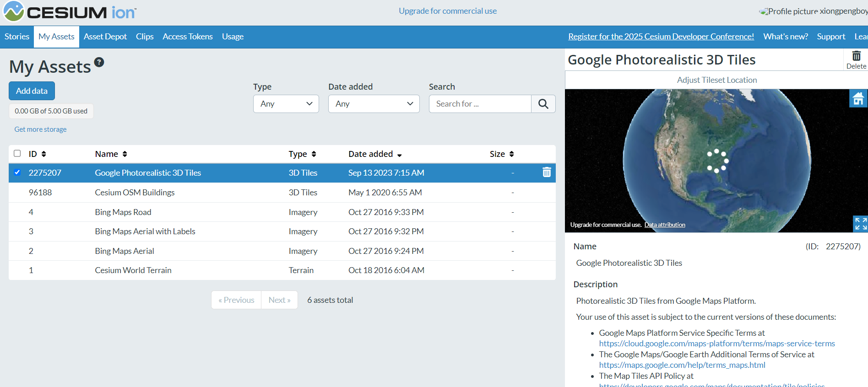868x387 pixels.
Task: Click the Adjust Tileset Location link
Action: pos(717,80)
